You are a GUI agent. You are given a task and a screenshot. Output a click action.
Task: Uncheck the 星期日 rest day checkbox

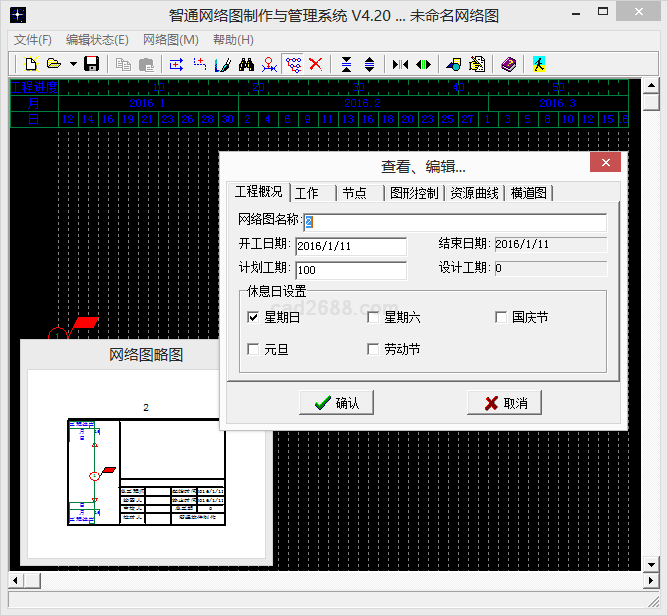click(253, 317)
